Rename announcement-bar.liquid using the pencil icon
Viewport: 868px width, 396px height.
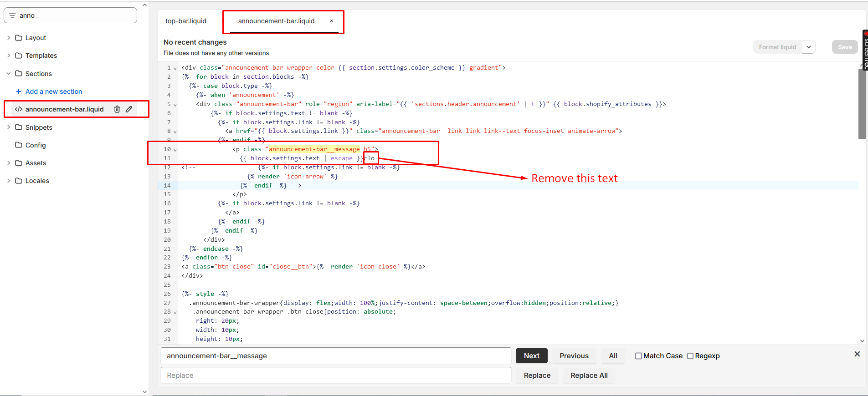(x=129, y=109)
